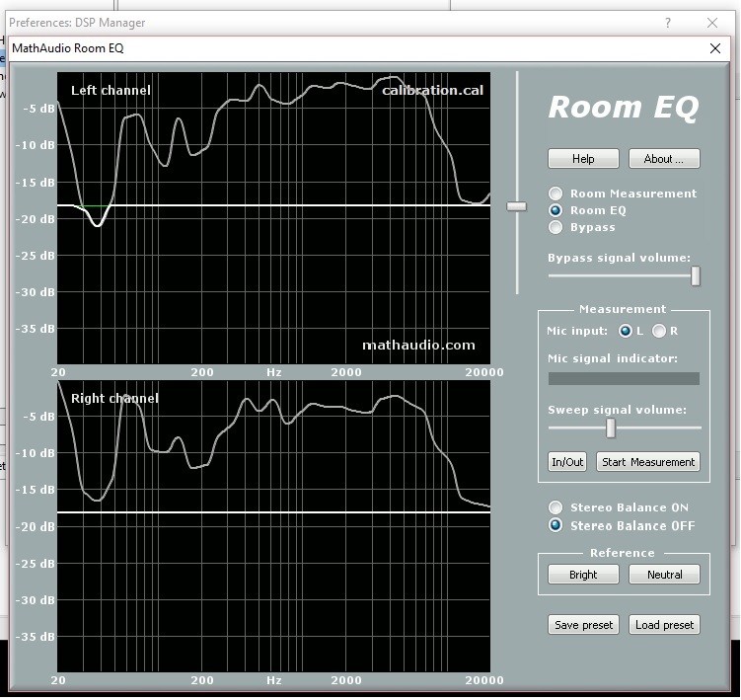Choose mic input L
741x700 pixels.
tap(625, 331)
